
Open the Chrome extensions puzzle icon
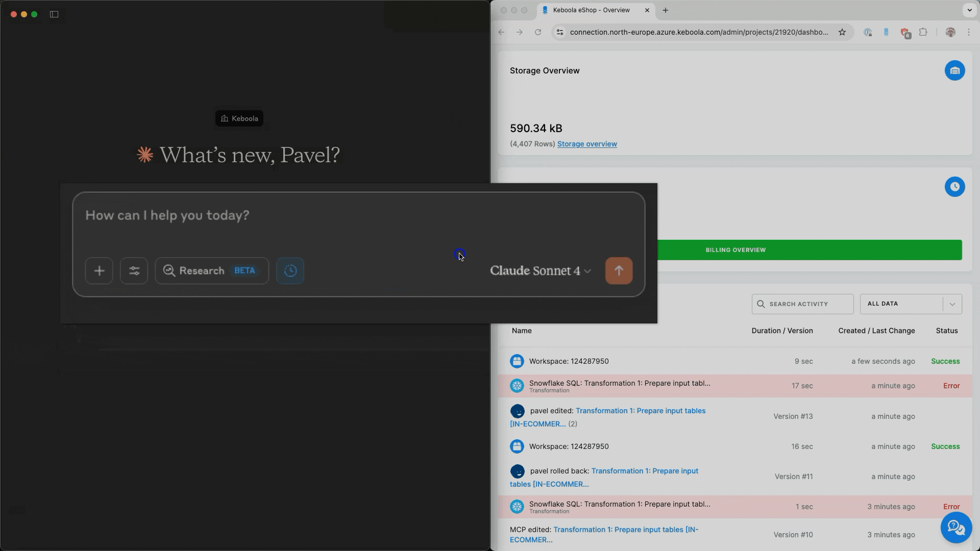tap(923, 32)
